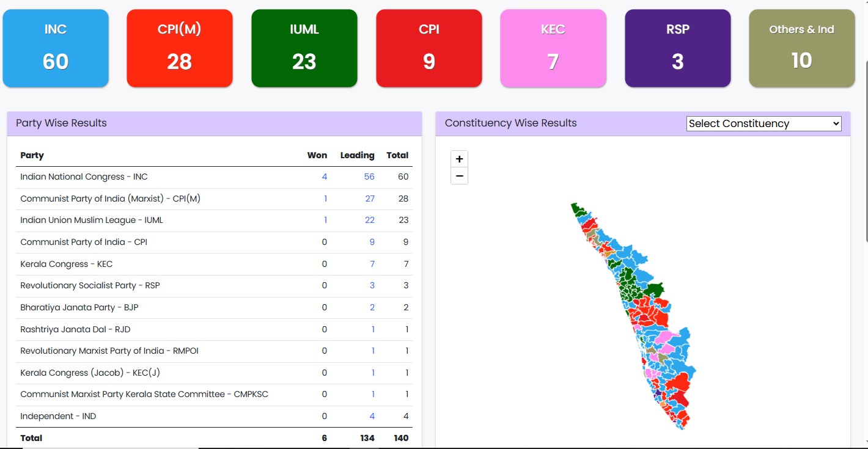This screenshot has height=449, width=868.
Task: Select 'Kerala Congress (Jacob) - KEC(J)' text
Action: [x=90, y=373]
